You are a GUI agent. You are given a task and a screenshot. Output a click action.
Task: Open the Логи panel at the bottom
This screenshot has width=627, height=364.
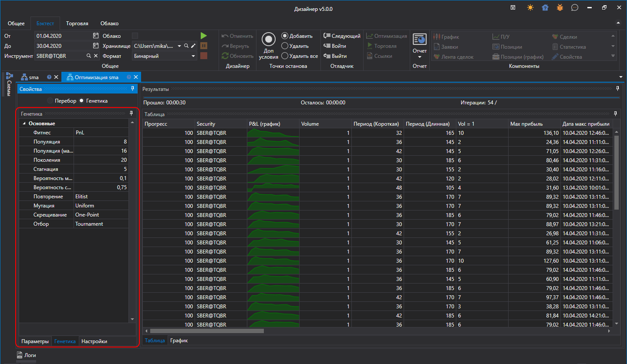[27, 355]
